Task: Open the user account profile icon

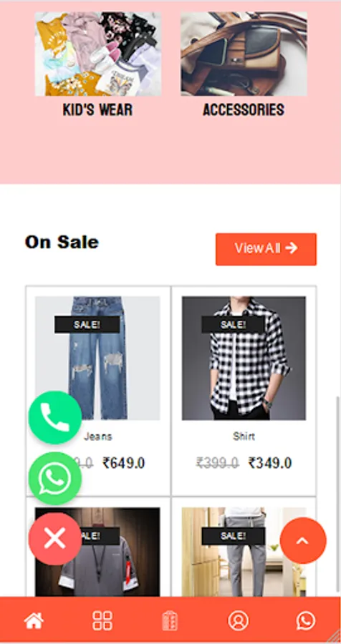Action: coord(238,620)
